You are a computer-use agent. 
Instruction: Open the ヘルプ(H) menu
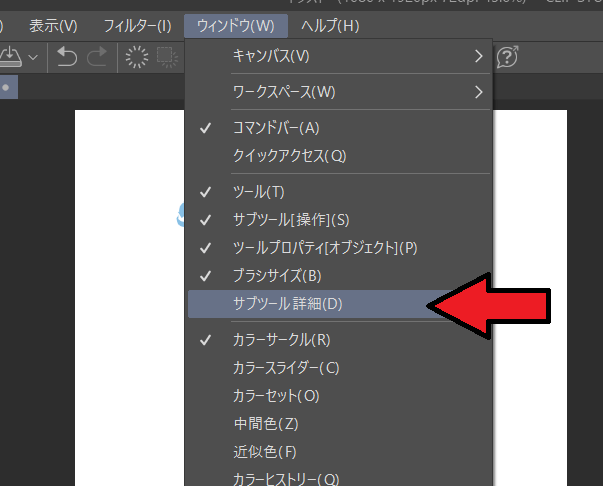(330, 23)
